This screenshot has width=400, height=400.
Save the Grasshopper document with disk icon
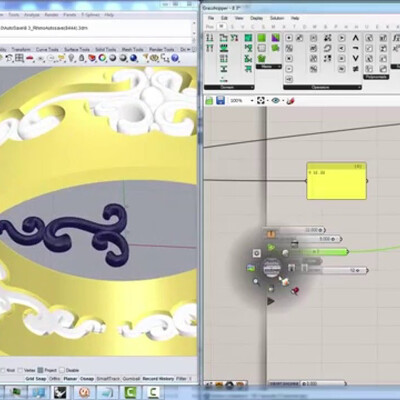(220, 100)
